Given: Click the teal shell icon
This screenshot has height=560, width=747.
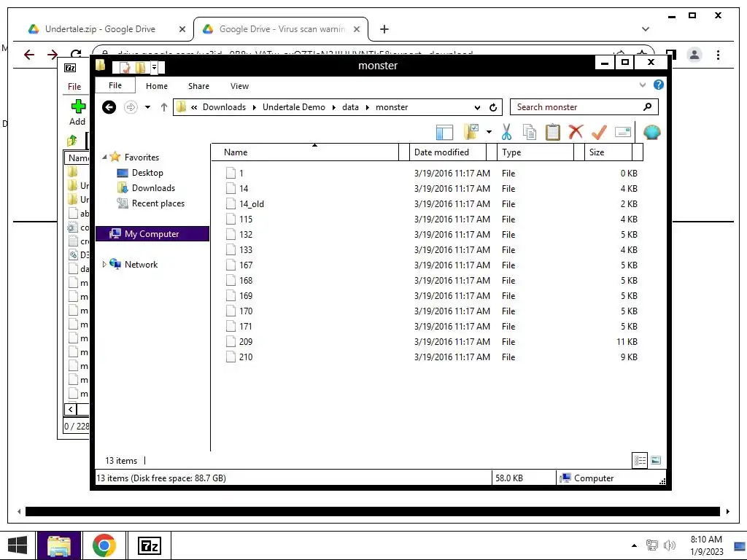Looking at the screenshot, I should point(651,132).
